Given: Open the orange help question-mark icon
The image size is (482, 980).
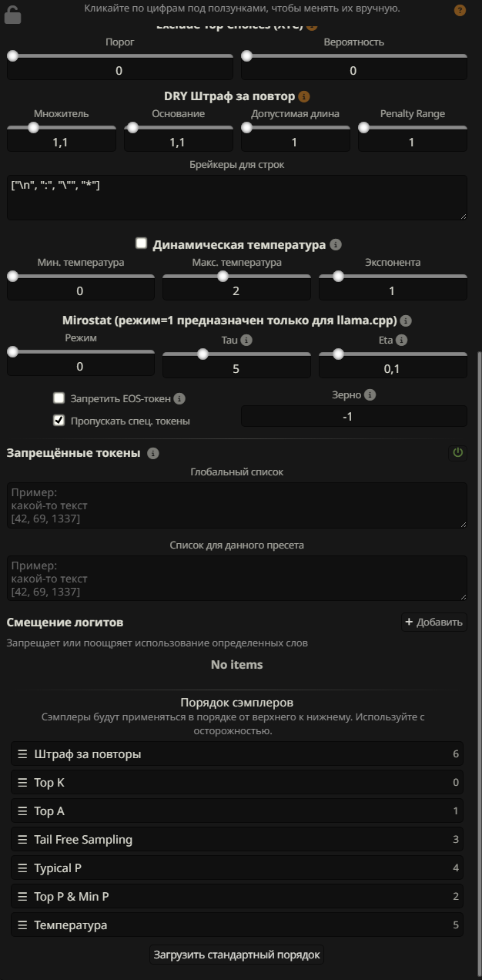Looking at the screenshot, I should coord(460,10).
